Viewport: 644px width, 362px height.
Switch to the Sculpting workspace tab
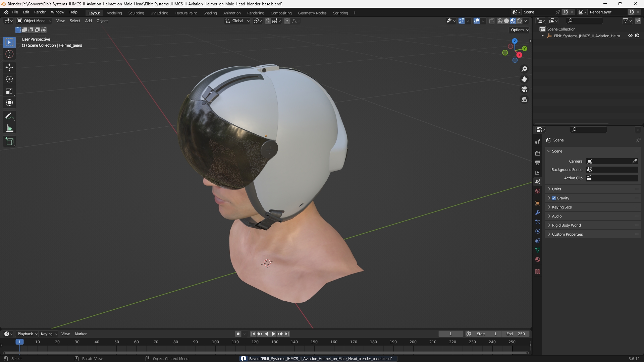tap(136, 13)
